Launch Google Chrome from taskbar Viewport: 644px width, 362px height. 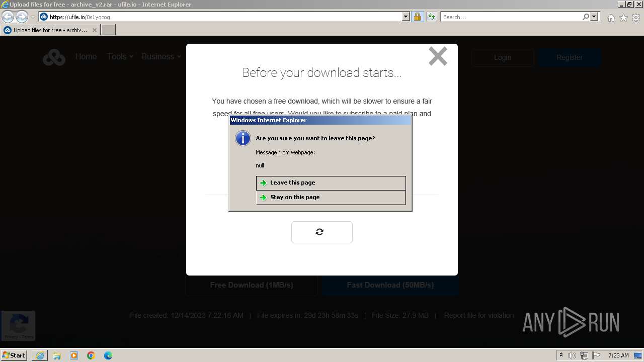91,355
